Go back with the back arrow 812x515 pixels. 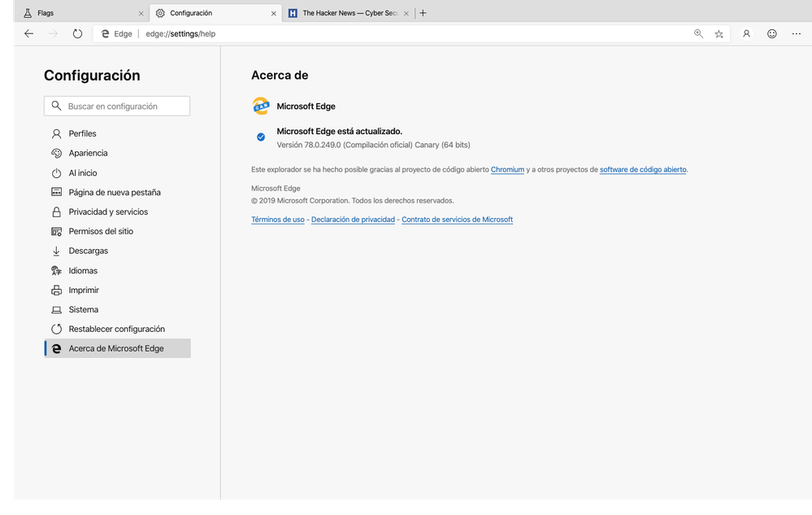click(x=29, y=33)
